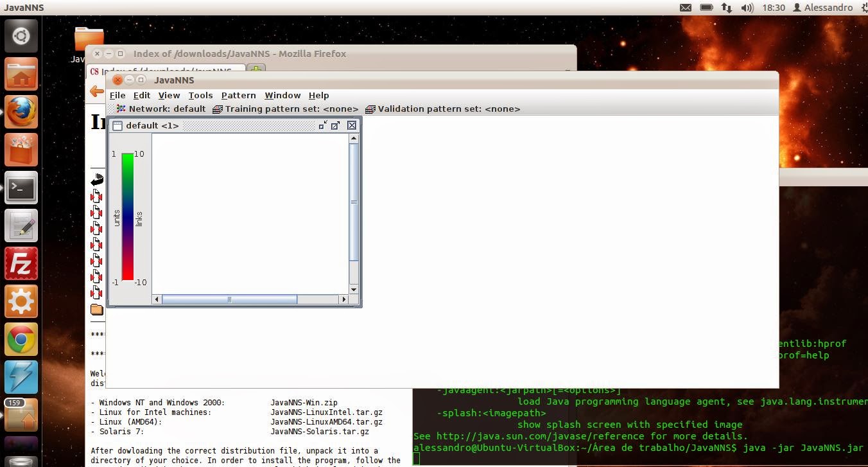Switch to Terminal in the launcher
Screen dimensions: 868x467
(x=21, y=188)
